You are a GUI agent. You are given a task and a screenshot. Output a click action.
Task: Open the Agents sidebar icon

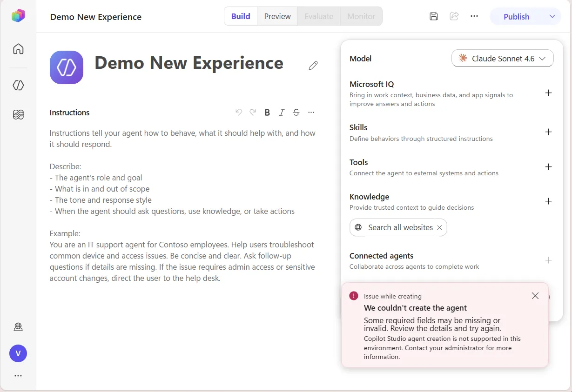tap(18, 85)
